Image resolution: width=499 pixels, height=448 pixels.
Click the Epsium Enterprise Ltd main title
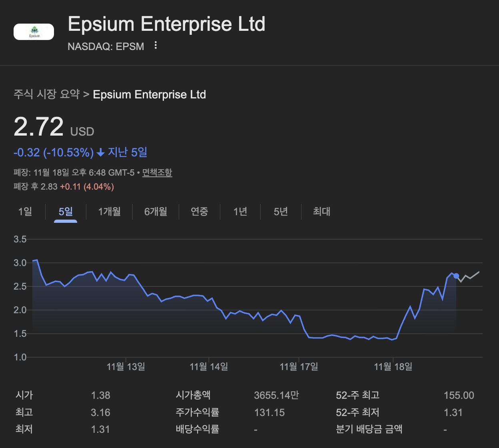coord(167,24)
